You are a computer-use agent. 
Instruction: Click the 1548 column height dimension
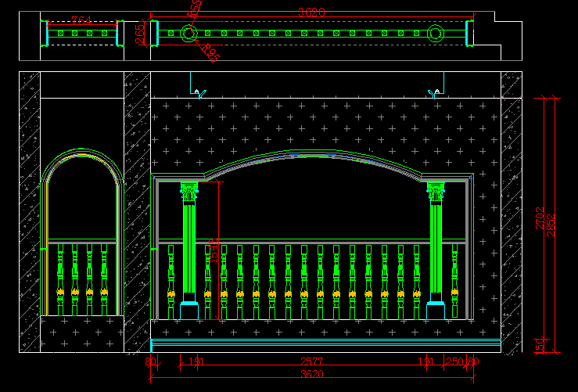point(214,250)
